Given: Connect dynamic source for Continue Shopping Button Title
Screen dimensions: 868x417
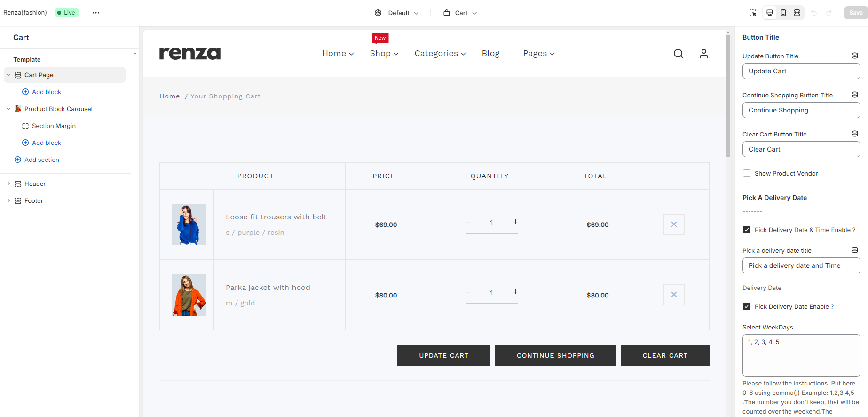Looking at the screenshot, I should coord(855,95).
